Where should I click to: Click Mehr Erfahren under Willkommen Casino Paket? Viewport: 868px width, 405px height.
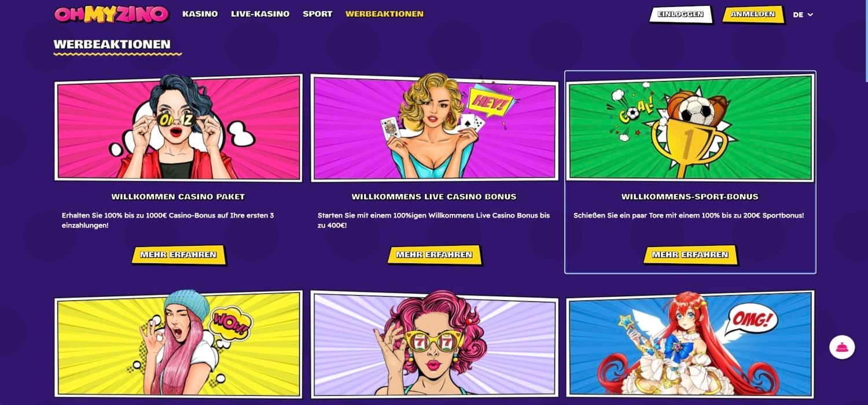178,255
